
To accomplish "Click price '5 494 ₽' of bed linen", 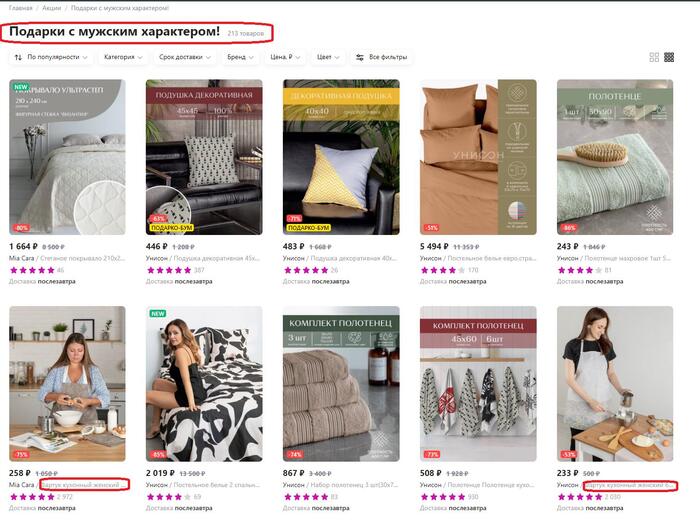I will [434, 246].
